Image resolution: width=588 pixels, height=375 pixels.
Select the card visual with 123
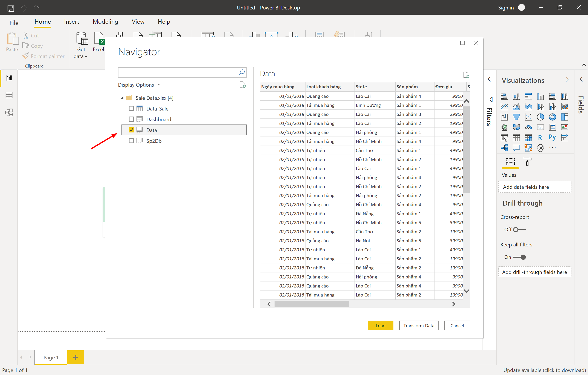point(540,127)
